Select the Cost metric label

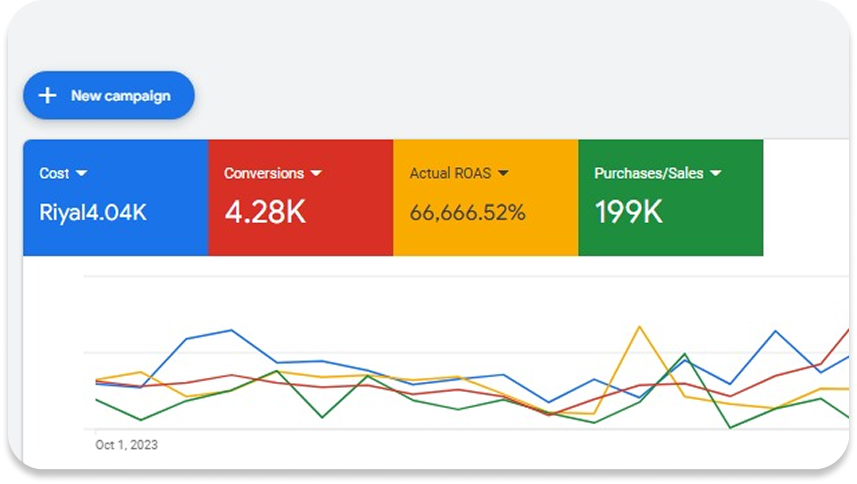[x=54, y=174]
